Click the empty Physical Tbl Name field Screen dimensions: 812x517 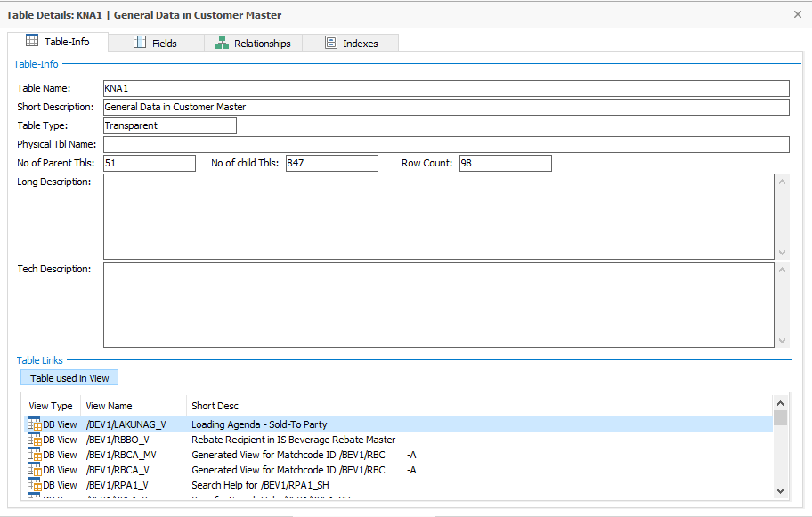click(446, 144)
